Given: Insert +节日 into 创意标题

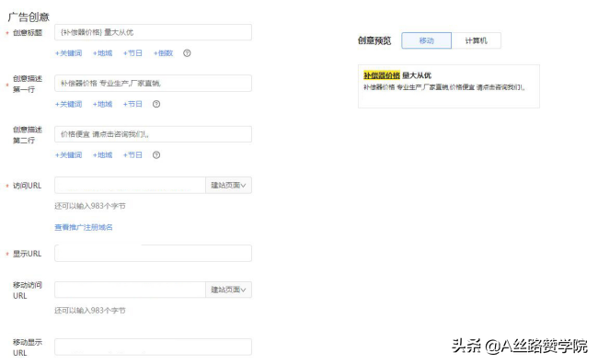Looking at the screenshot, I should tap(132, 53).
